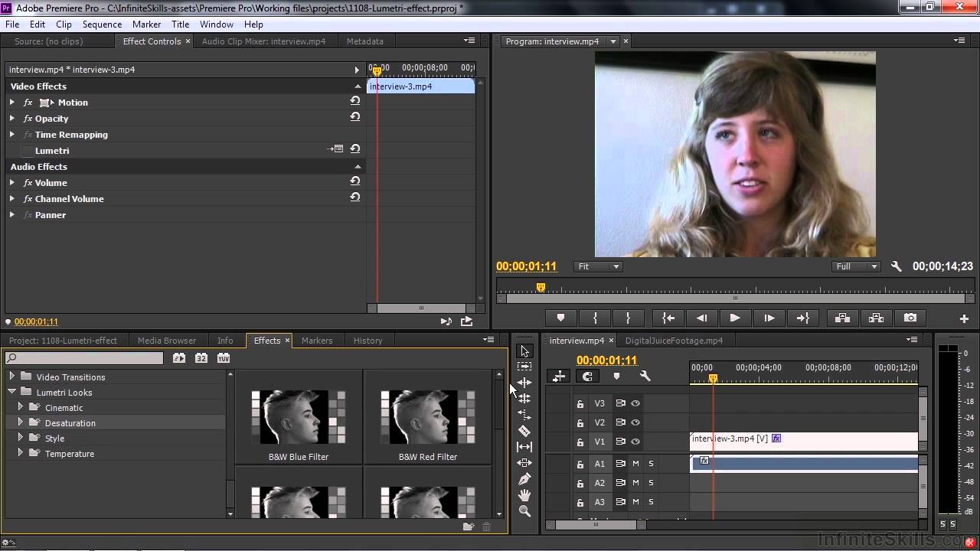Mute track A3

[x=635, y=502]
